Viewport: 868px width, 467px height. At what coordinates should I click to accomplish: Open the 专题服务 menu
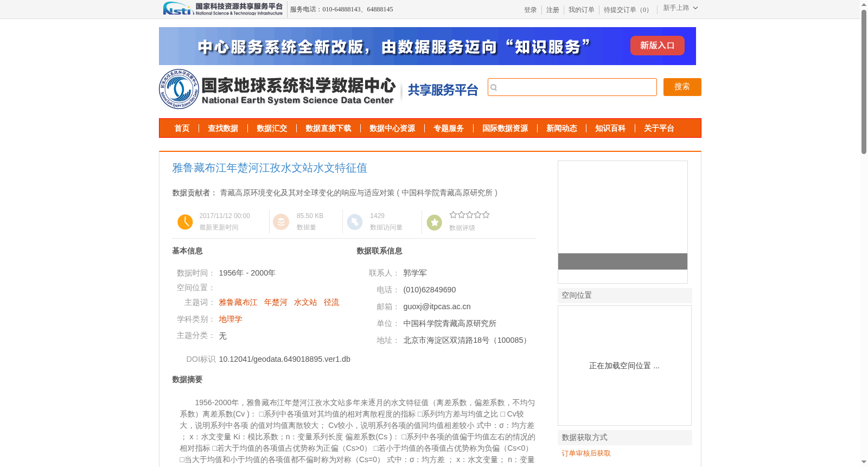pyautogui.click(x=449, y=129)
